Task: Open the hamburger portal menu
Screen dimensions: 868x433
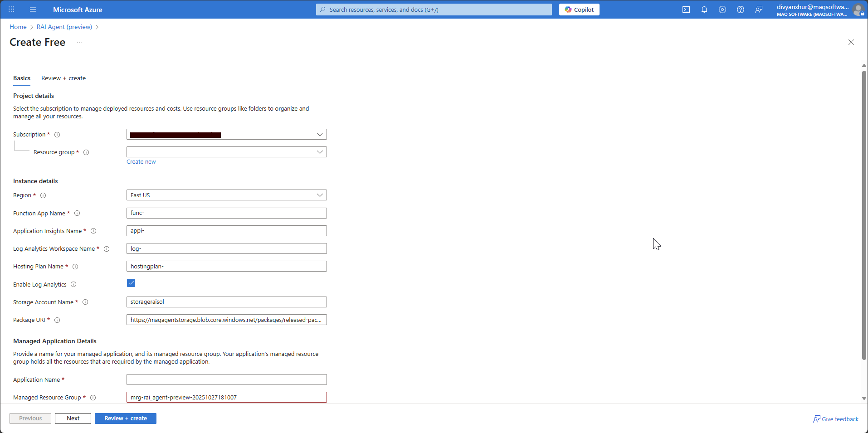Action: tap(33, 10)
